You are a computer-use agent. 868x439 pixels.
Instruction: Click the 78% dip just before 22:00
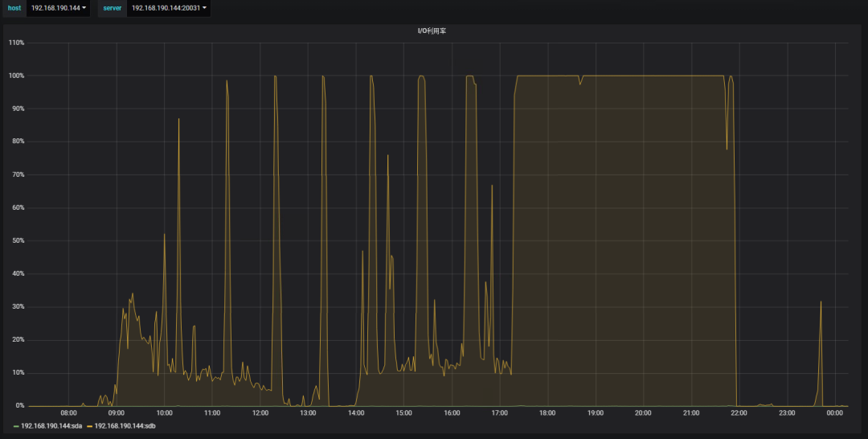coord(727,149)
